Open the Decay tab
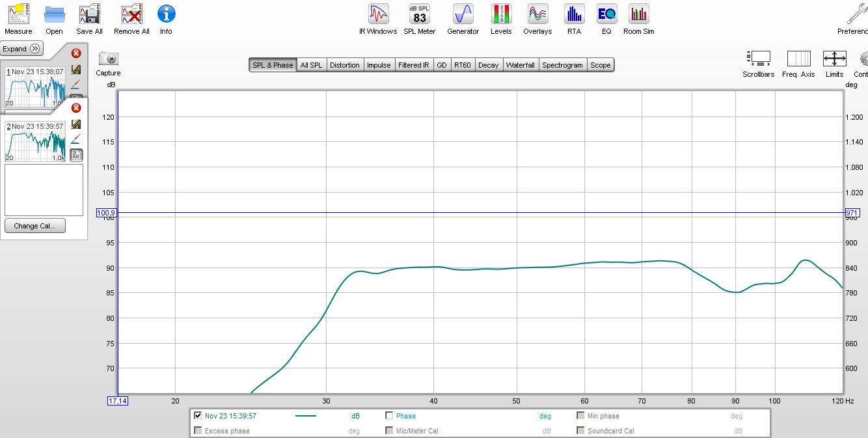868x438 pixels. 488,65
